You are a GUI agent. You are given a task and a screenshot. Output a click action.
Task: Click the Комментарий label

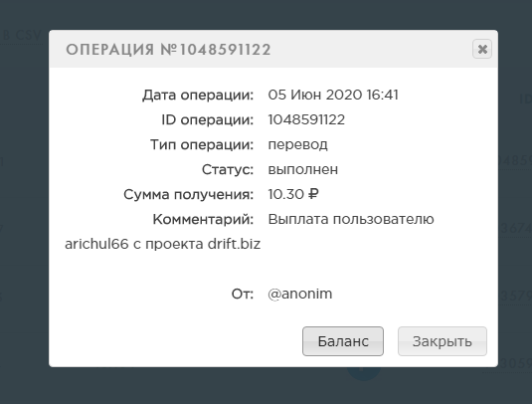point(203,219)
